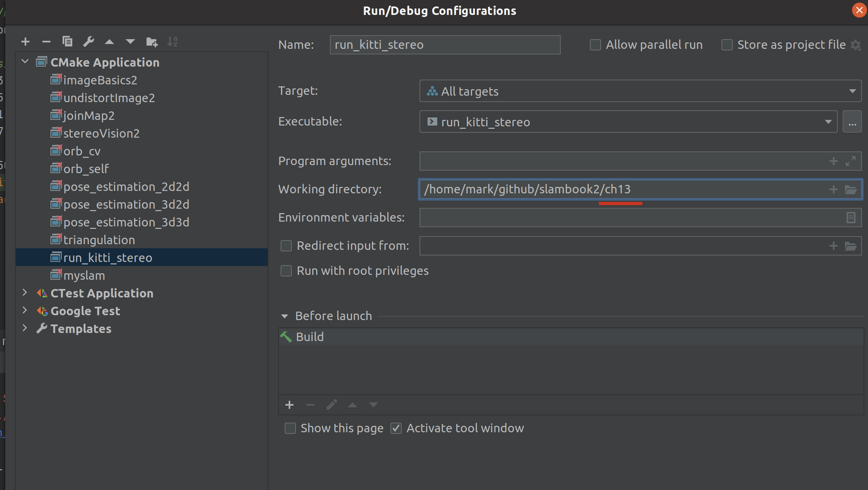
Task: Select myslam configuration
Action: pyautogui.click(x=84, y=276)
